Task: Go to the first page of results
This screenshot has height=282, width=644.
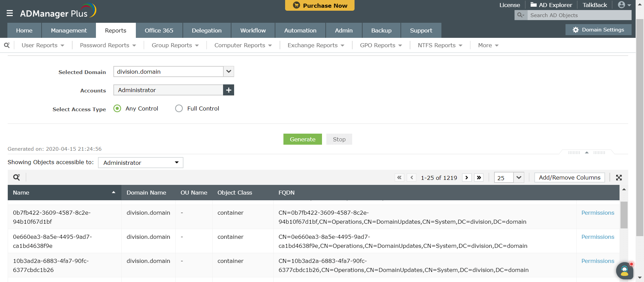Action: point(399,178)
